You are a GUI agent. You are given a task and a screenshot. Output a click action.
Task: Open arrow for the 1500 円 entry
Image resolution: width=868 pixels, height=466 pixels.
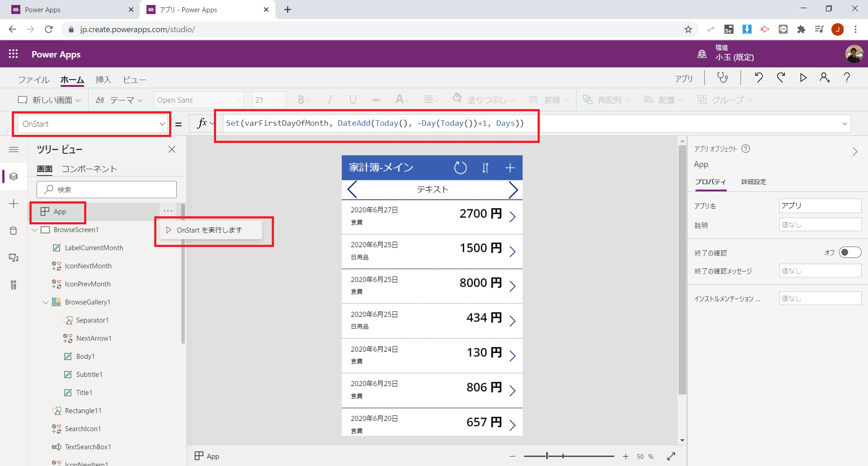(512, 252)
